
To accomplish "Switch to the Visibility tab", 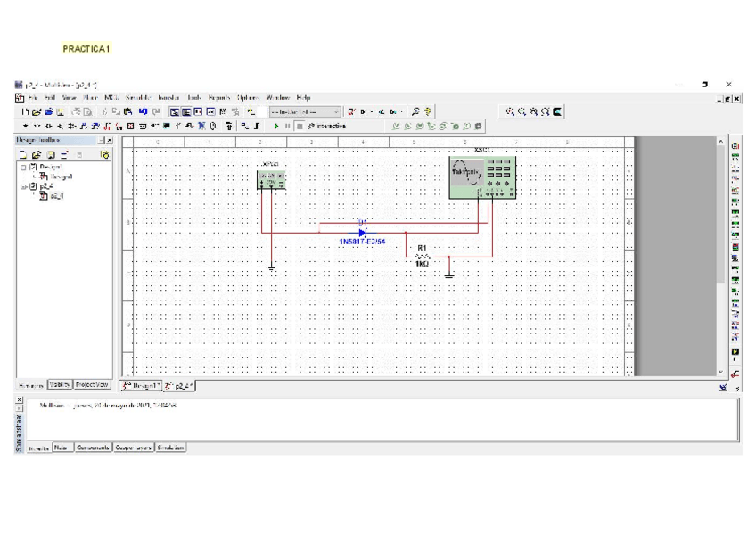I will (60, 384).
